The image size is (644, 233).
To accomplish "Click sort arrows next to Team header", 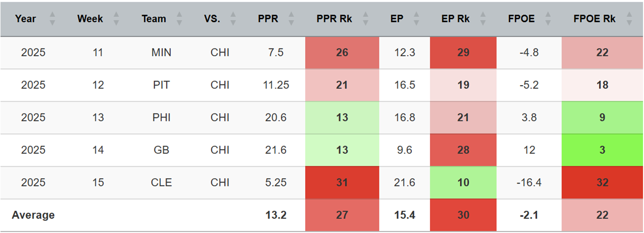I will [x=179, y=19].
